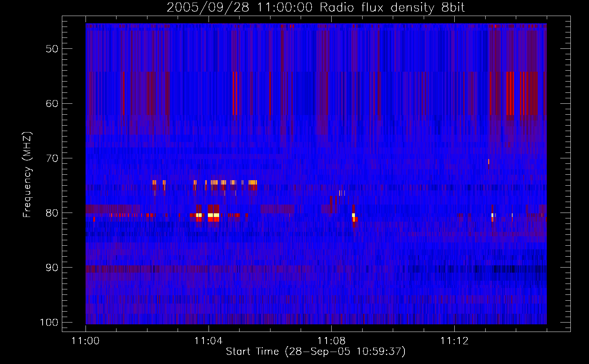Click the 11:00 time tick label
Image resolution: width=589 pixels, height=364 pixels.
click(86, 341)
